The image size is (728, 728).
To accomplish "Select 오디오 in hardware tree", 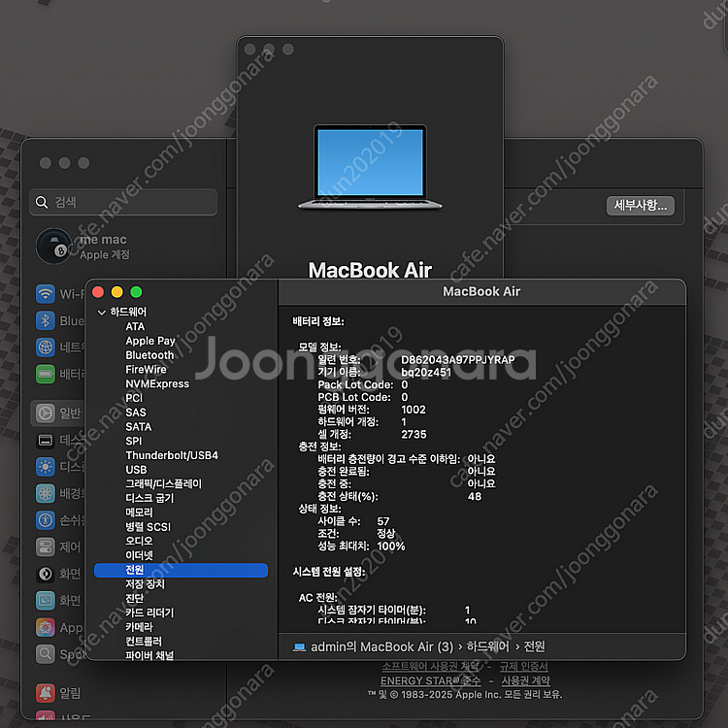I will [139, 541].
